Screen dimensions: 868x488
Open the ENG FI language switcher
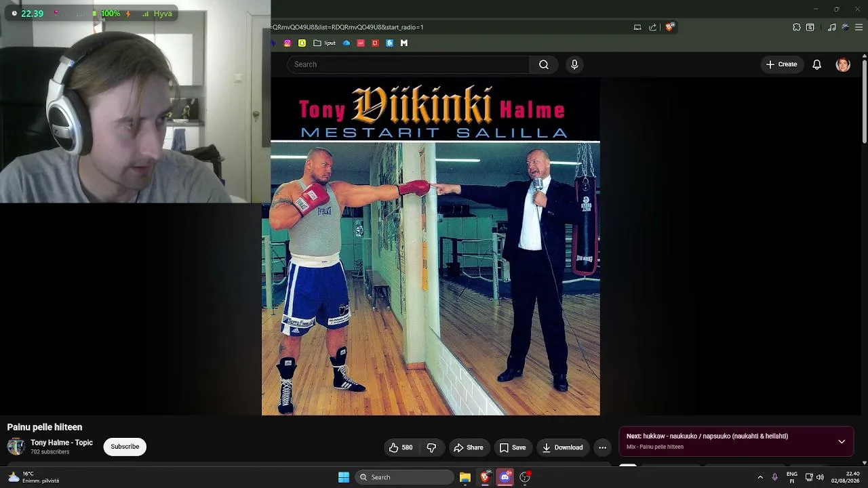791,477
